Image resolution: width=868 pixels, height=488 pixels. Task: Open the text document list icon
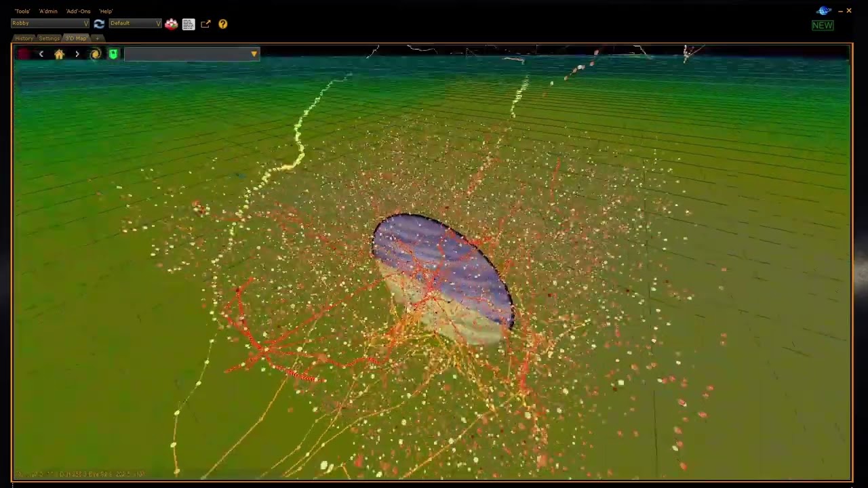[189, 24]
